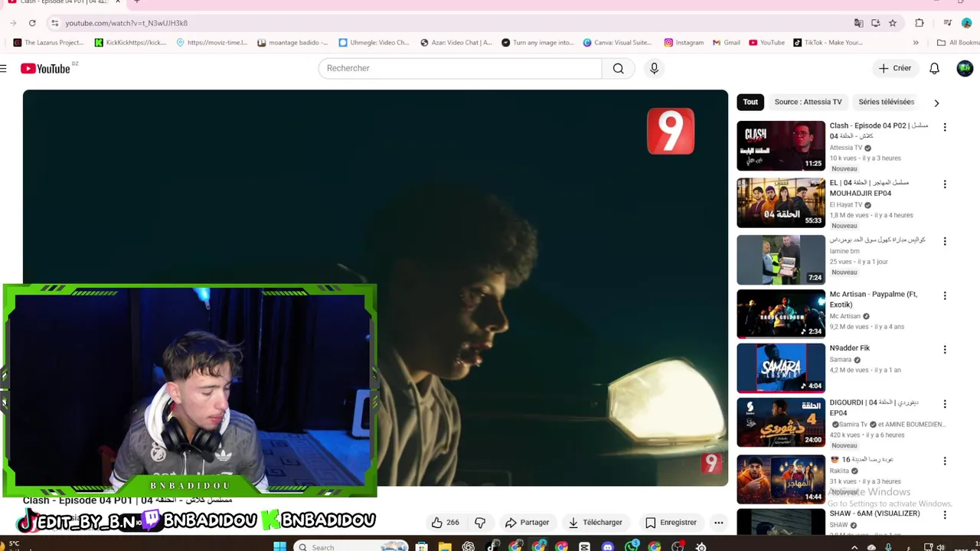Open the browser extensions puzzle icon

click(920, 23)
